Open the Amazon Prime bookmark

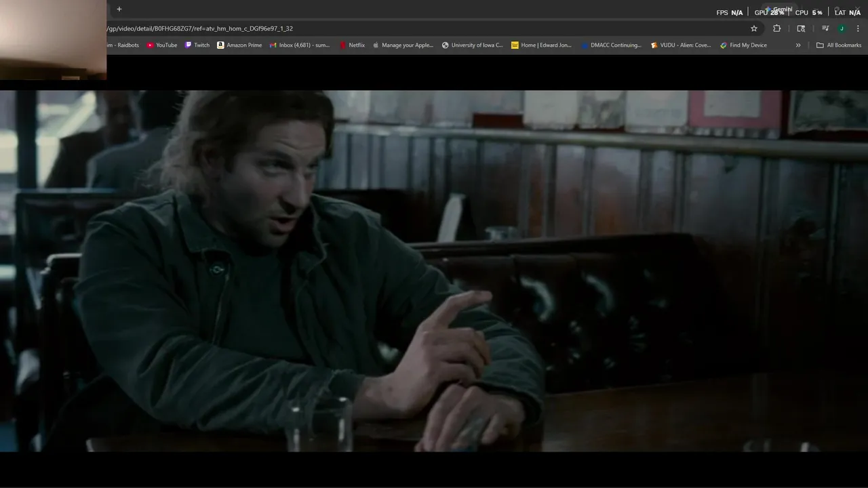click(x=239, y=45)
